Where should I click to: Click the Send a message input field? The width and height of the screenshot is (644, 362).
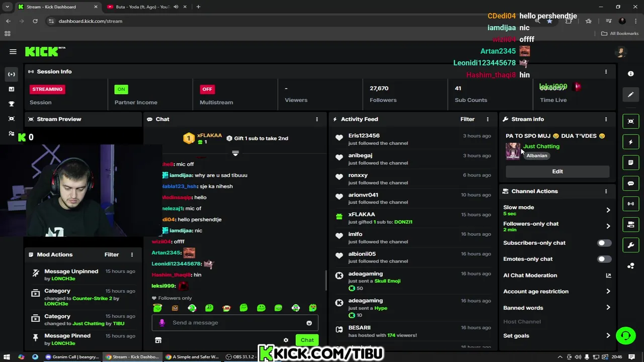tap(234, 323)
